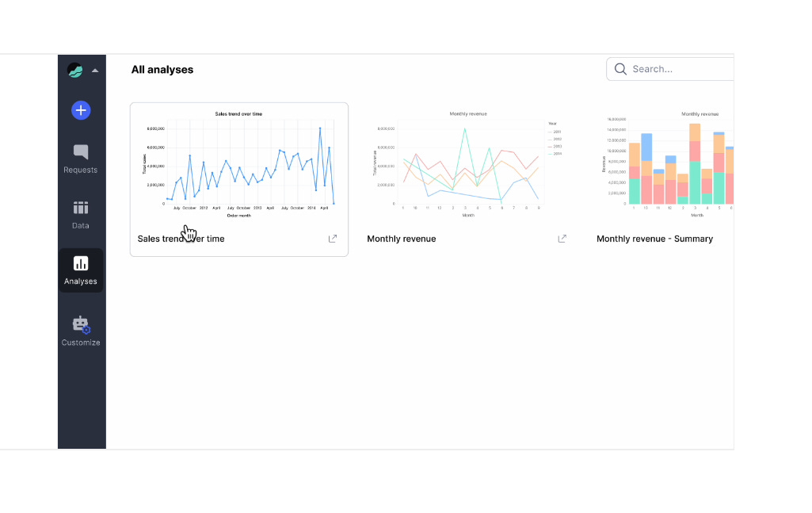Click the workspace logo in sidebar top
This screenshot has height=513, width=812.
pos(75,70)
